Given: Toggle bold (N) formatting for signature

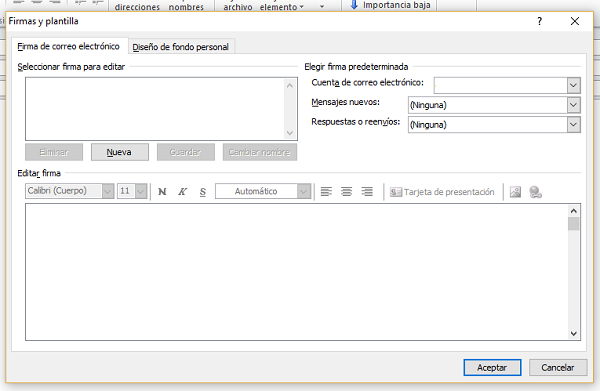Looking at the screenshot, I should pyautogui.click(x=162, y=191).
